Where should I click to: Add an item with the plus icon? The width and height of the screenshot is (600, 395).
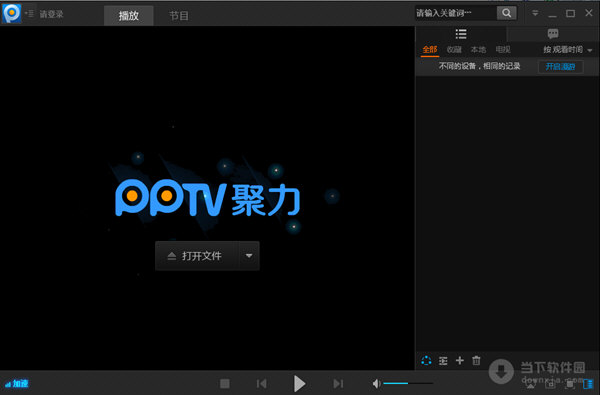click(460, 361)
